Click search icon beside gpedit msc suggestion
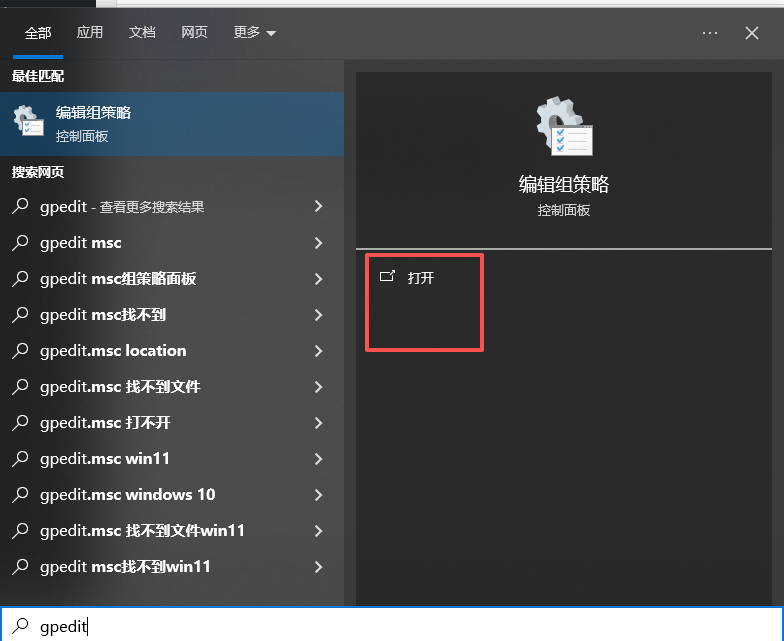 20,243
